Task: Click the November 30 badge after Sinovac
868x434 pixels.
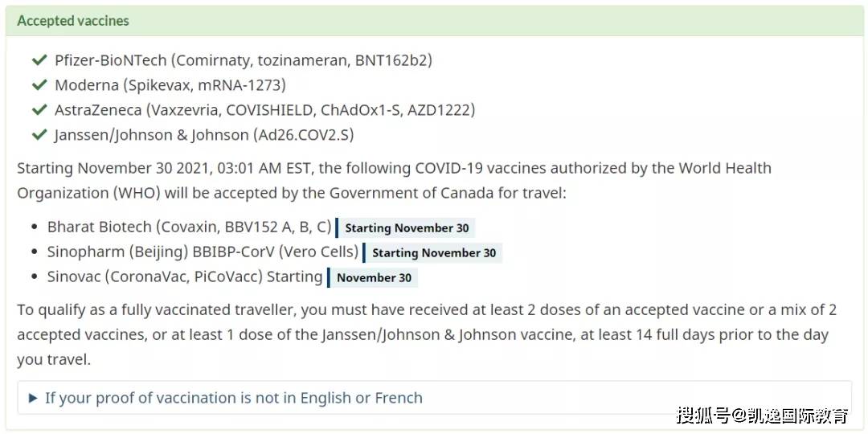Action: [x=374, y=278]
